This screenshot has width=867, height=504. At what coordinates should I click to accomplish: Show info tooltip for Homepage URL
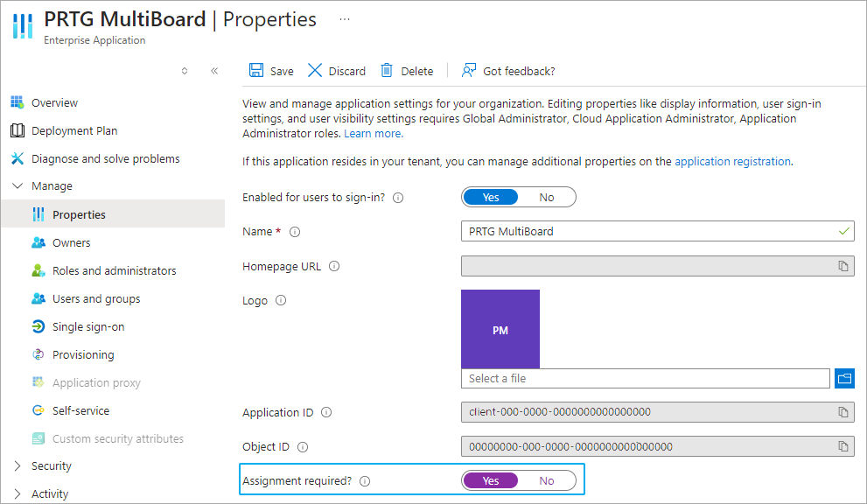pyautogui.click(x=334, y=266)
